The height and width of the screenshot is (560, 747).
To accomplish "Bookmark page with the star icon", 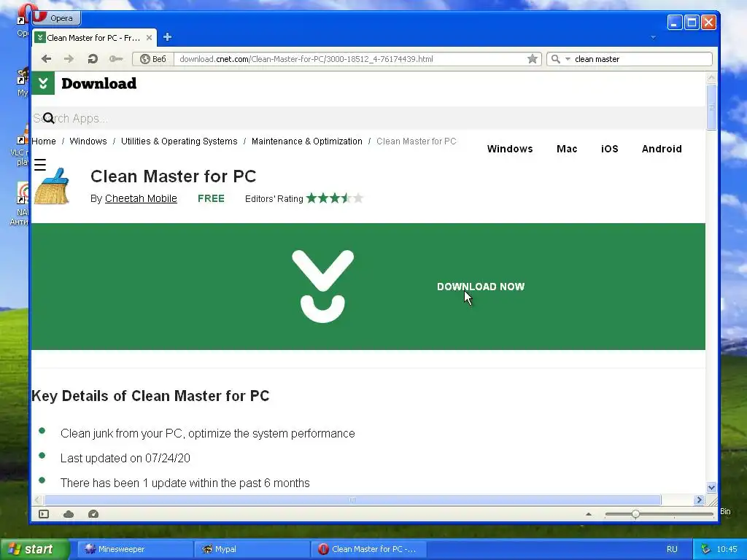I will pos(532,58).
